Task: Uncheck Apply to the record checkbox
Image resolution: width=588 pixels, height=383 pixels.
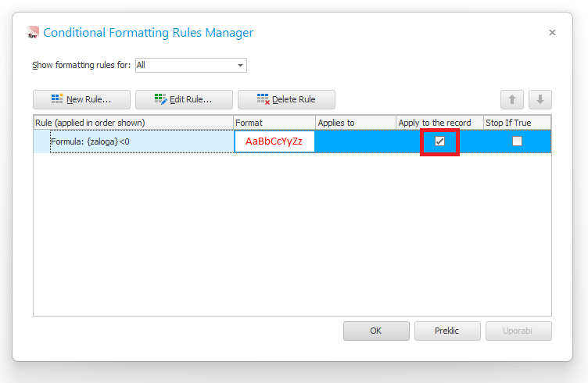Action: (439, 141)
